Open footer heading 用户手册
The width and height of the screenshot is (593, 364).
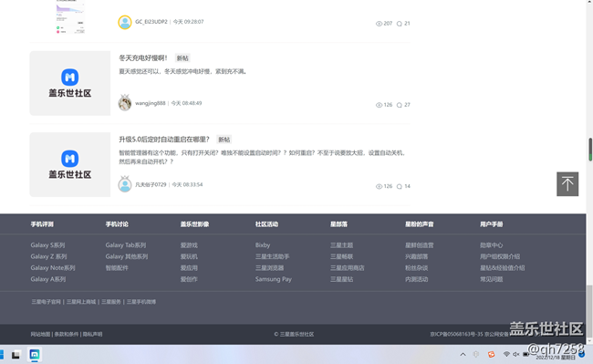tap(491, 224)
